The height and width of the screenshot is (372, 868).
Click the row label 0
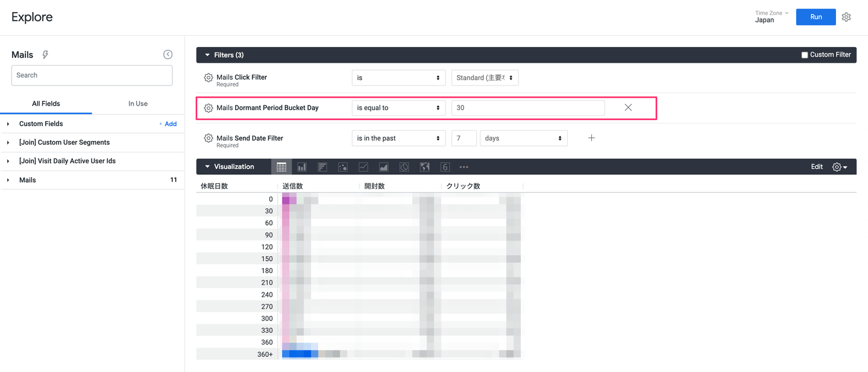[271, 199]
